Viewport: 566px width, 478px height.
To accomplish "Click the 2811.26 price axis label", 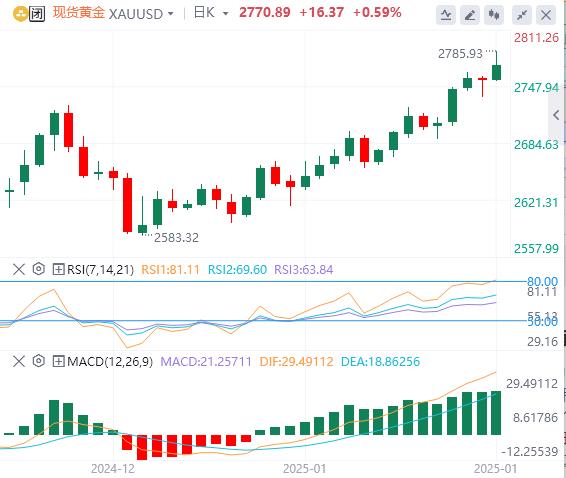I will pyautogui.click(x=536, y=38).
